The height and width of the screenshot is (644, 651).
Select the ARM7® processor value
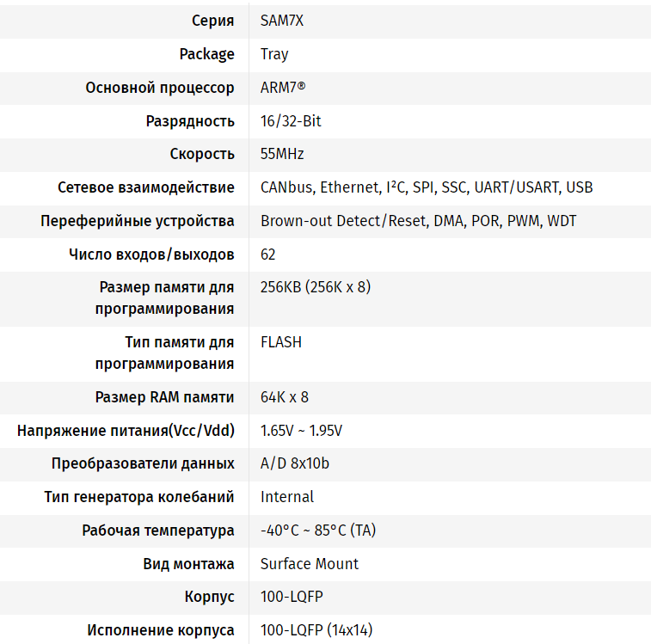[283, 88]
